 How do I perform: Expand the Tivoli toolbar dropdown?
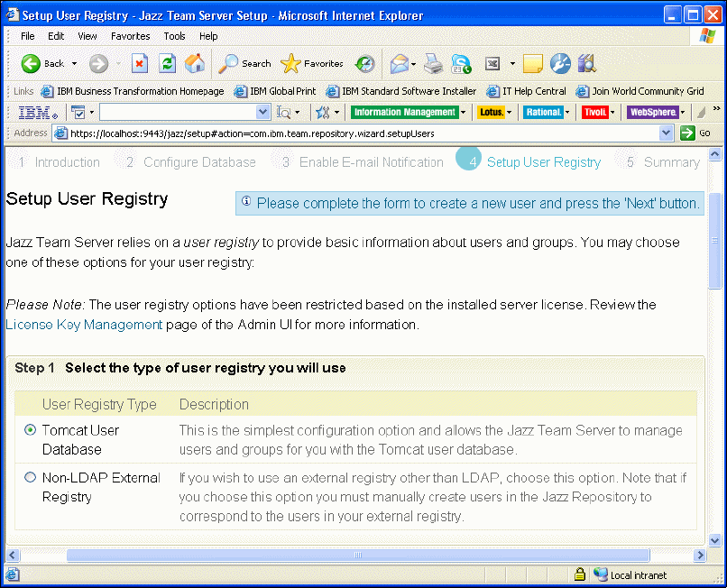tap(612, 112)
